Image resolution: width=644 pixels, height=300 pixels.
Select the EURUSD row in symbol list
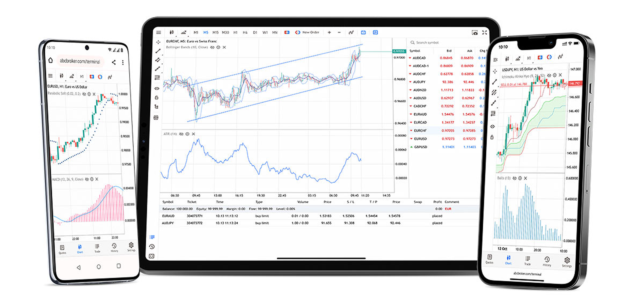(x=420, y=139)
